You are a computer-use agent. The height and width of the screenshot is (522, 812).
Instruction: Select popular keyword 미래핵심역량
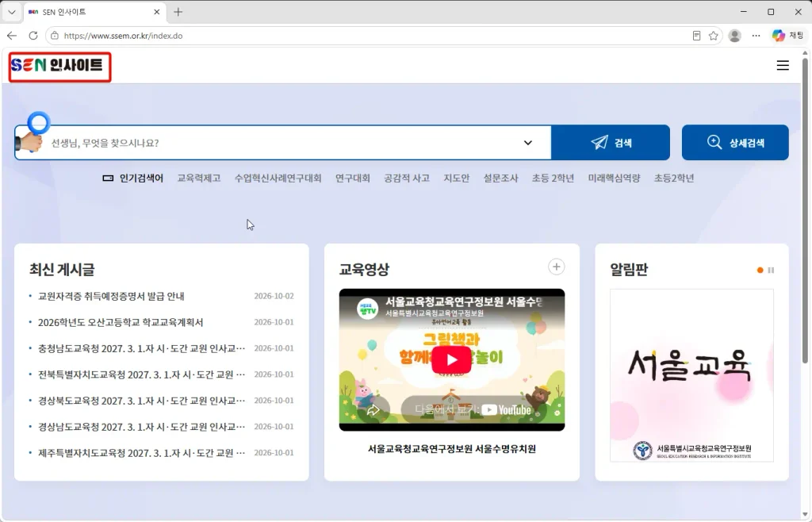[x=615, y=178]
